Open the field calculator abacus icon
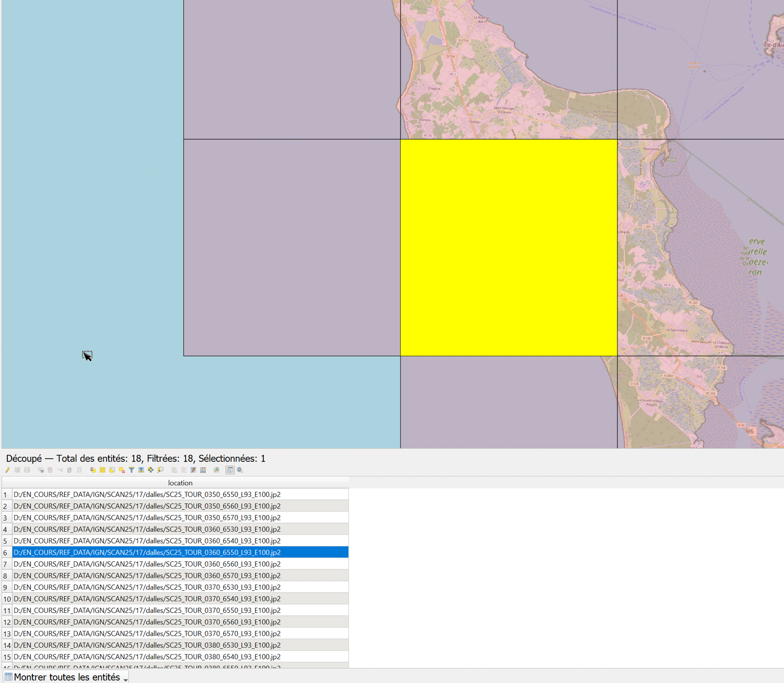784x683 pixels. [203, 470]
